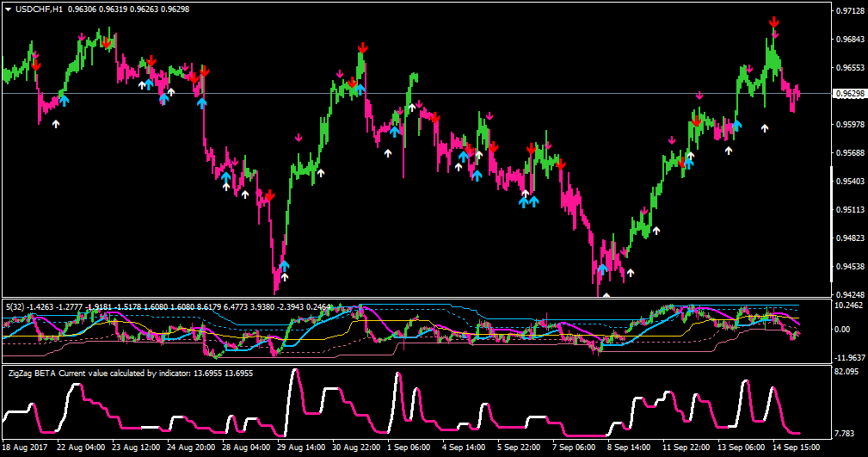The image size is (868, 457).
Task: Click the highlighted current price label 0.96298
Action: [x=850, y=94]
